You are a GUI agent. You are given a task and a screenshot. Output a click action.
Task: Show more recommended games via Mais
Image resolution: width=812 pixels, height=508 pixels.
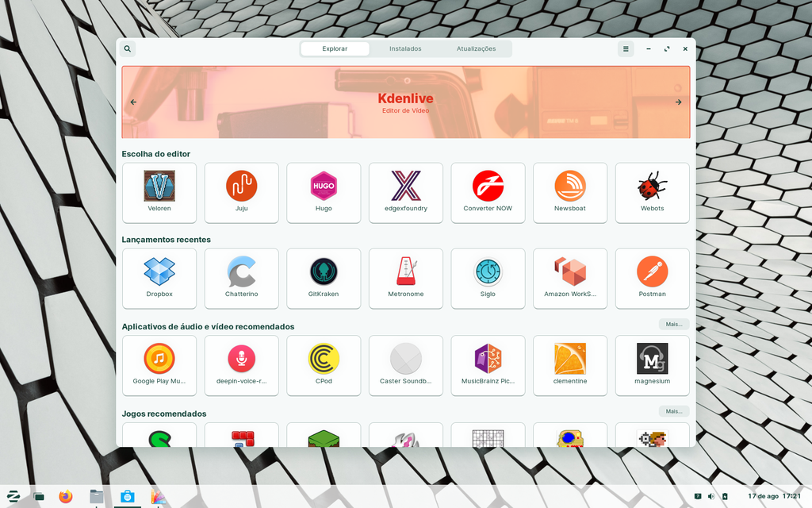click(x=674, y=411)
